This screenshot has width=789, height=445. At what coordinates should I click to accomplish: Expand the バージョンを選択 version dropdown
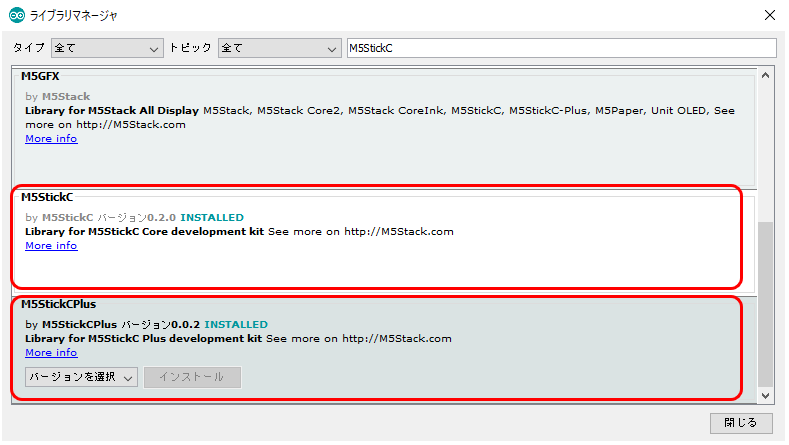click(x=81, y=377)
